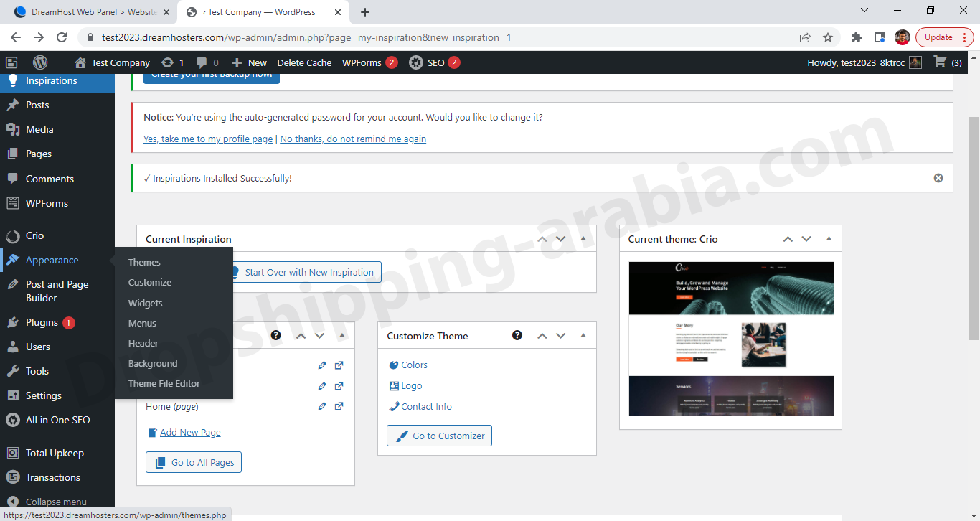
Task: Click 'No thanks, do not remind me again'
Action: 353,139
